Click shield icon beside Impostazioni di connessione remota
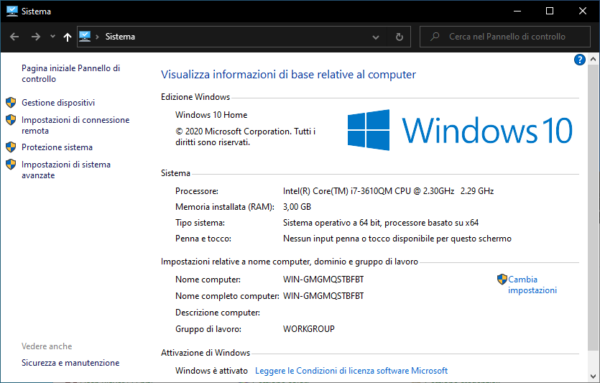 pos(11,120)
